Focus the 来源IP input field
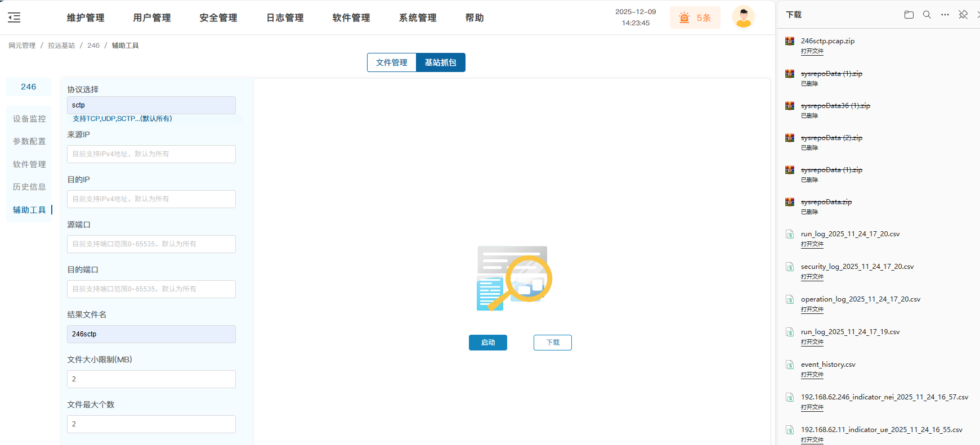980x445 pixels. pos(151,154)
